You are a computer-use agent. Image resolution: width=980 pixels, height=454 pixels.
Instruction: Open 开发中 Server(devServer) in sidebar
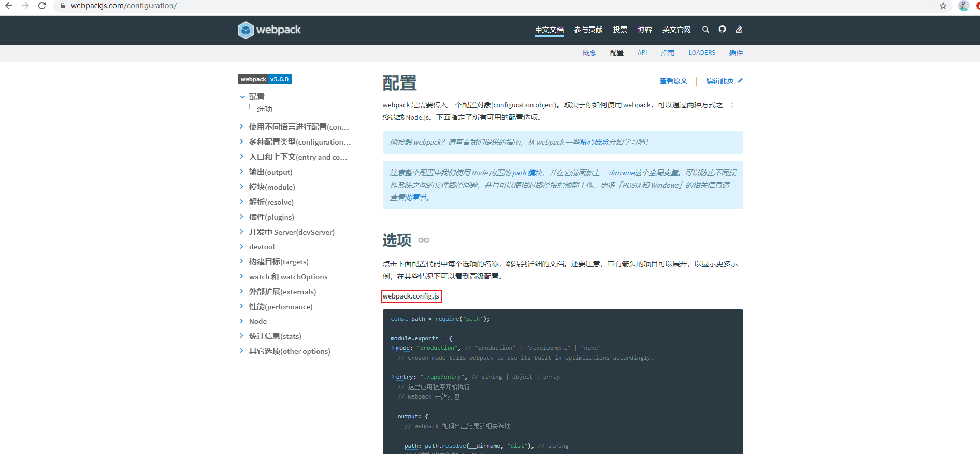click(x=292, y=232)
